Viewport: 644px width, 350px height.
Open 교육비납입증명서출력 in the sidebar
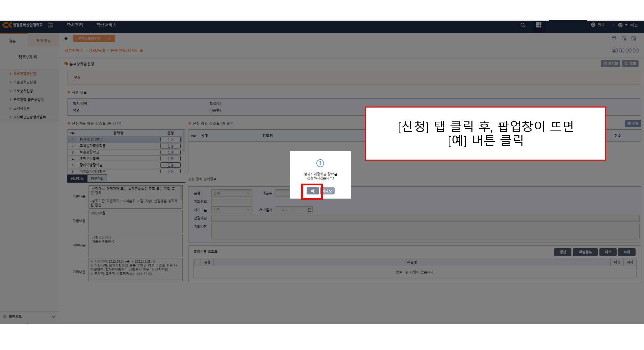[x=30, y=117]
